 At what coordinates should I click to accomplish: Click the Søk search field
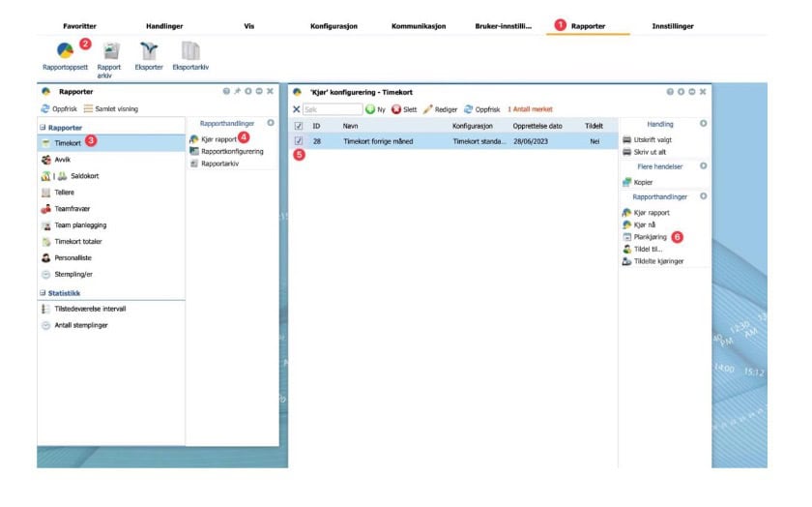[x=333, y=109]
